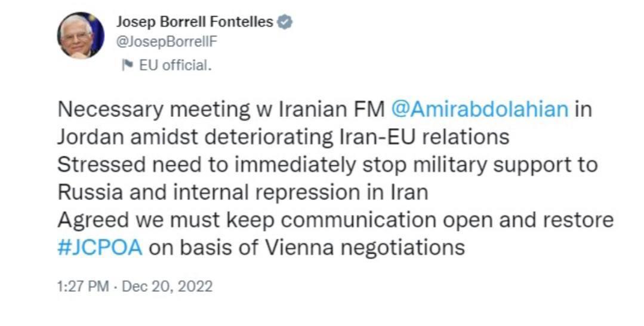Click the "Necessary meeting w Iranian FM" text
The image size is (644, 326).
click(x=221, y=110)
